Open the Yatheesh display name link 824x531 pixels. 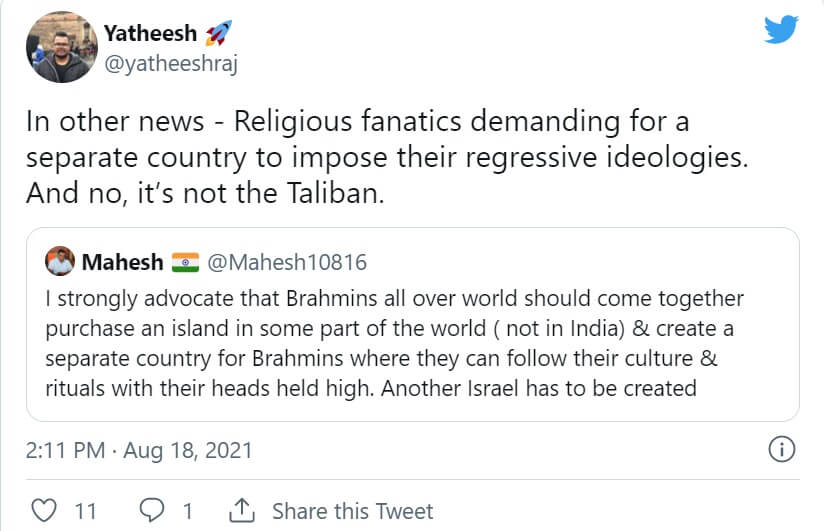coord(150,34)
